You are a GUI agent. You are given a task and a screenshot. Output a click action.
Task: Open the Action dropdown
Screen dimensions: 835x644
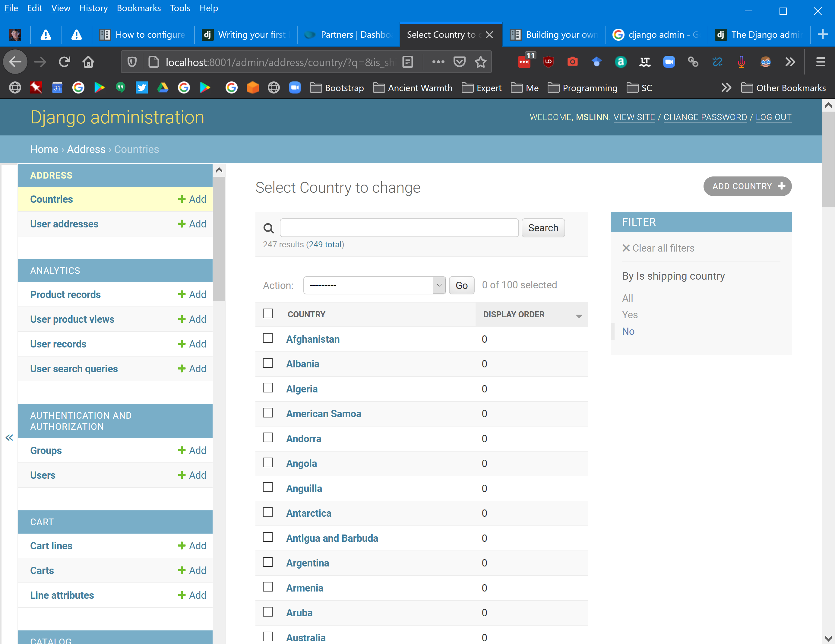374,285
